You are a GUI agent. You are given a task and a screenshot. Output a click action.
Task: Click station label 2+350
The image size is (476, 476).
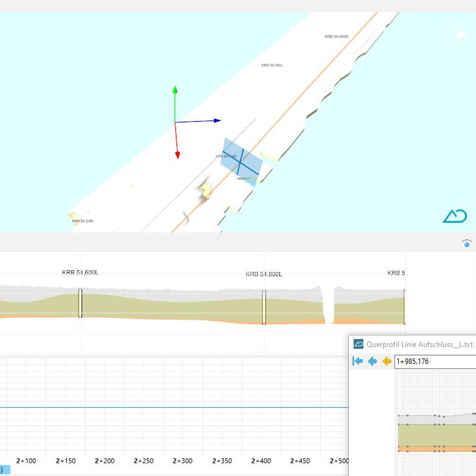pyautogui.click(x=222, y=461)
